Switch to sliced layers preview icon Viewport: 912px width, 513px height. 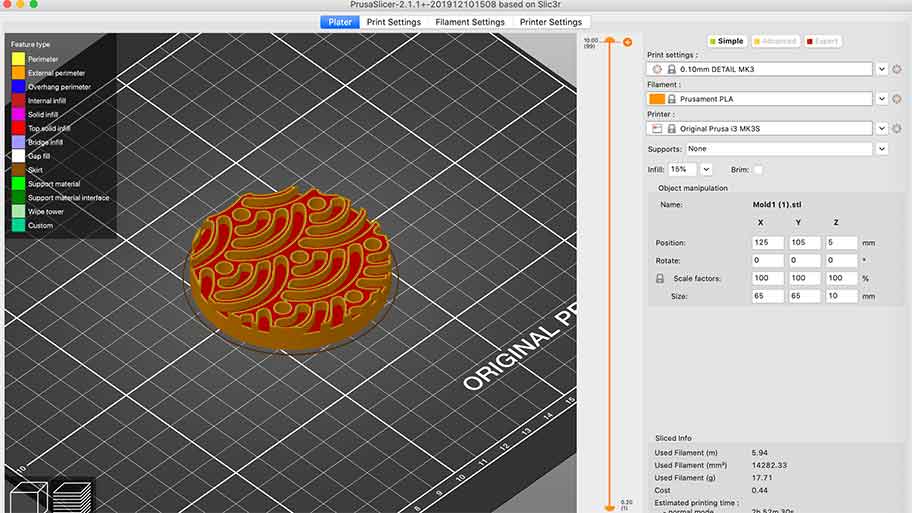click(x=72, y=498)
